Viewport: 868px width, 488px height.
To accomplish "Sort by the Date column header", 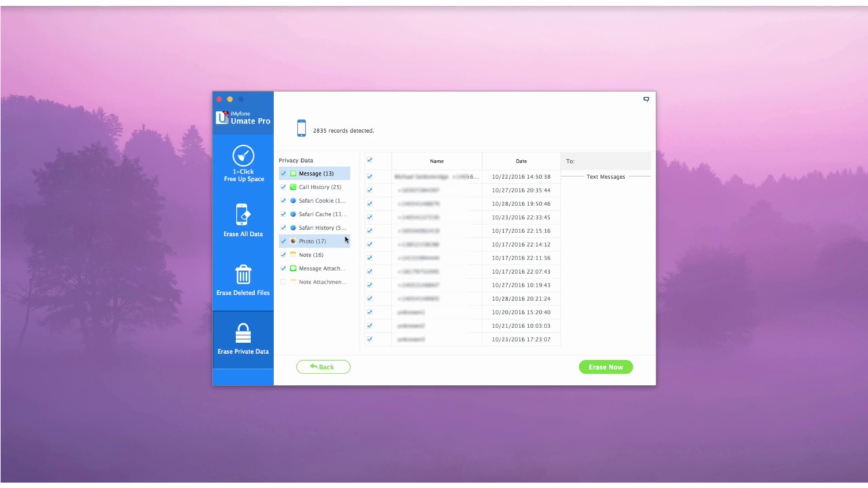I will tap(521, 161).
